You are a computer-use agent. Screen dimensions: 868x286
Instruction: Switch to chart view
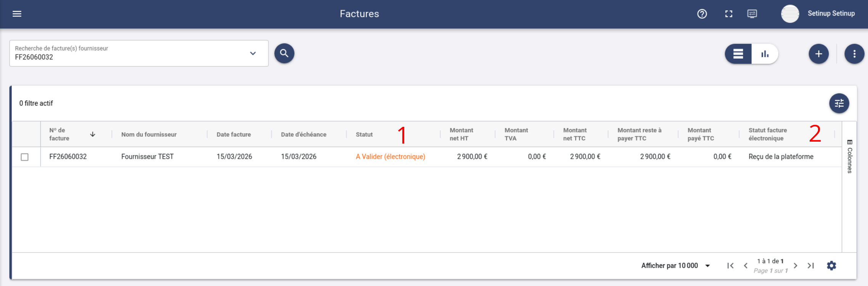[x=765, y=54]
